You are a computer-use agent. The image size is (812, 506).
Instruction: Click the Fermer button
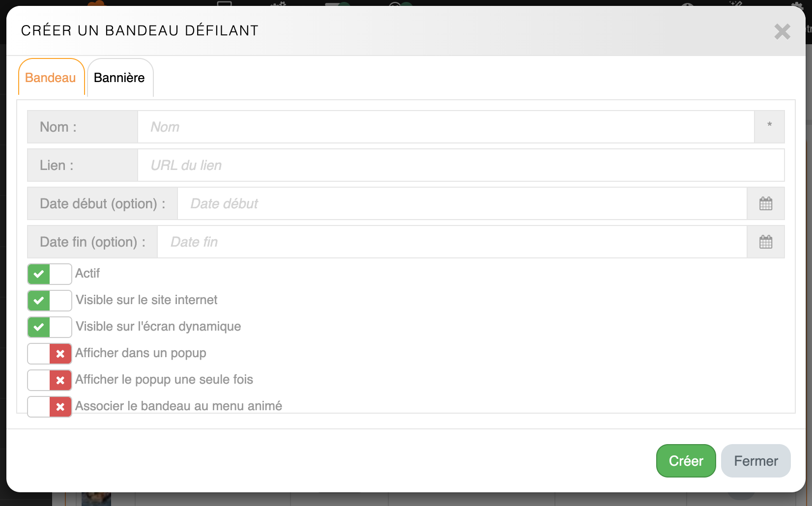coord(755,461)
